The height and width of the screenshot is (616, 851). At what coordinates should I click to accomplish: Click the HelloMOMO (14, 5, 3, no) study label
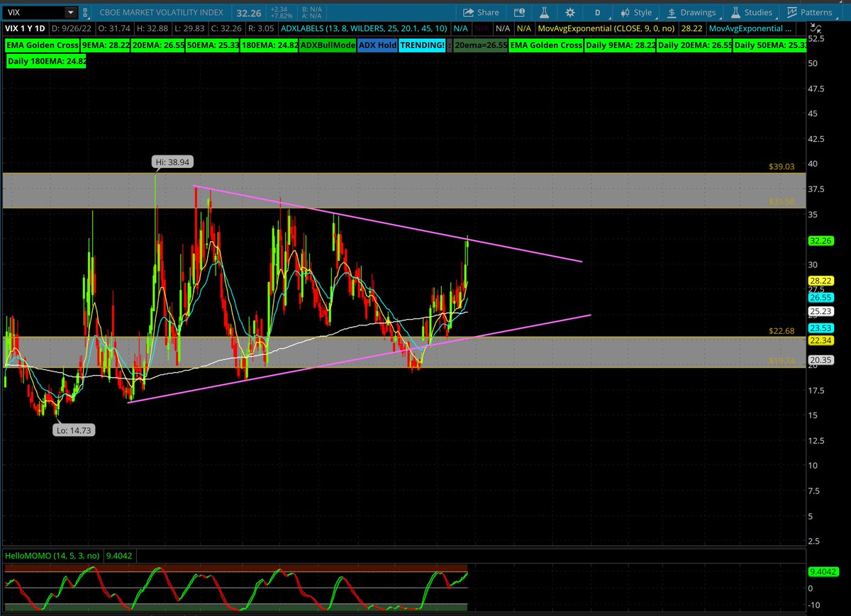(x=53, y=556)
